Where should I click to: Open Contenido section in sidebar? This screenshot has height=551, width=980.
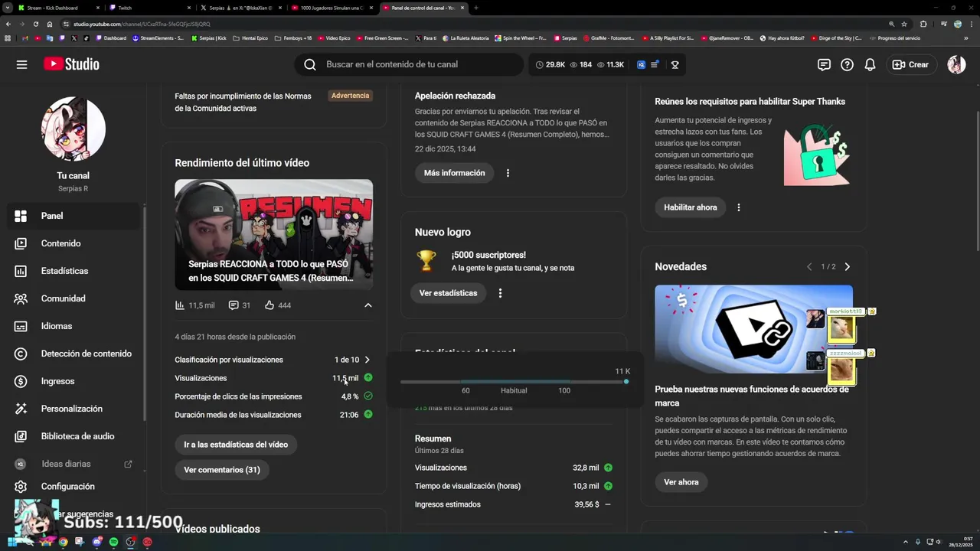click(x=72, y=243)
